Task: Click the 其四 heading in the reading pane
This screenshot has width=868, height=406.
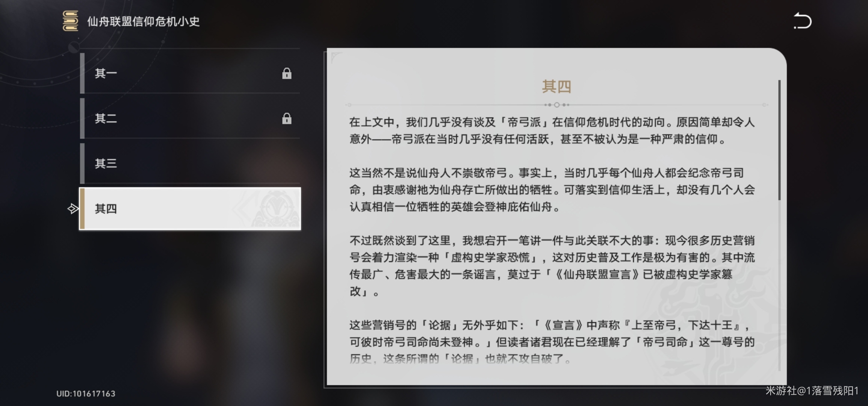Action: coord(557,86)
